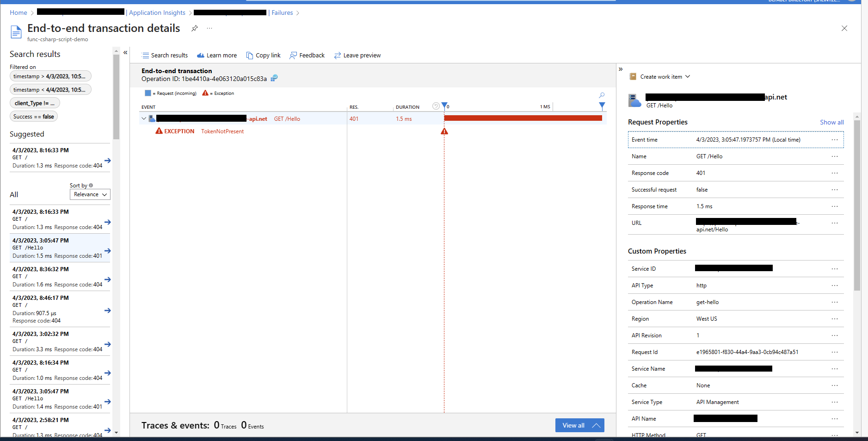Open the ellipsis menu for Event time row
The width and height of the screenshot is (868, 441).
click(x=835, y=140)
